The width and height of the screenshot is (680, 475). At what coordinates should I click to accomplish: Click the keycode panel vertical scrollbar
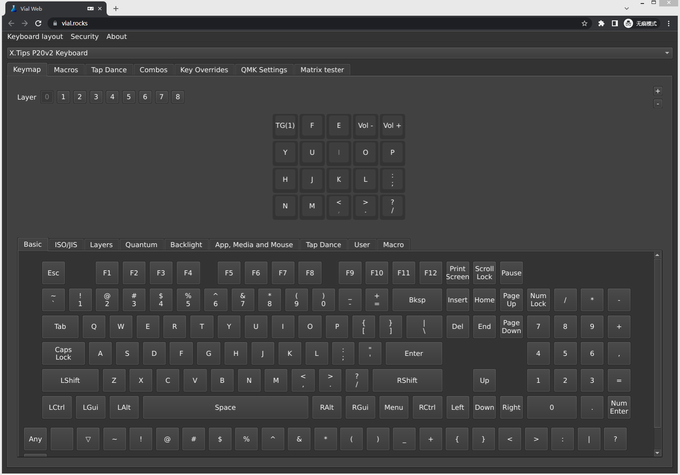pos(657,340)
